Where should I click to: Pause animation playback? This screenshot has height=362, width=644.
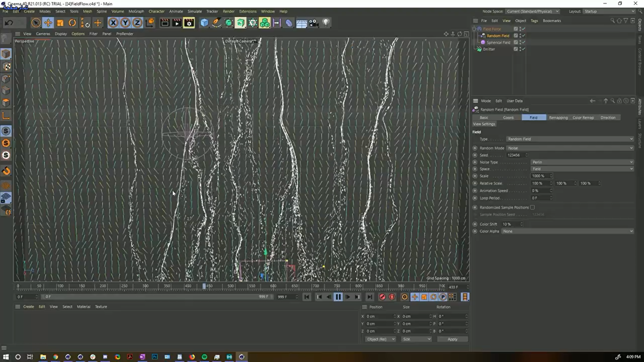[338, 297]
